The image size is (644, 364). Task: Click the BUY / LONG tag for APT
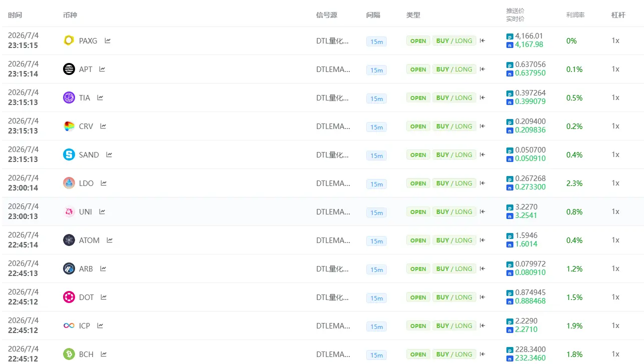pyautogui.click(x=454, y=69)
